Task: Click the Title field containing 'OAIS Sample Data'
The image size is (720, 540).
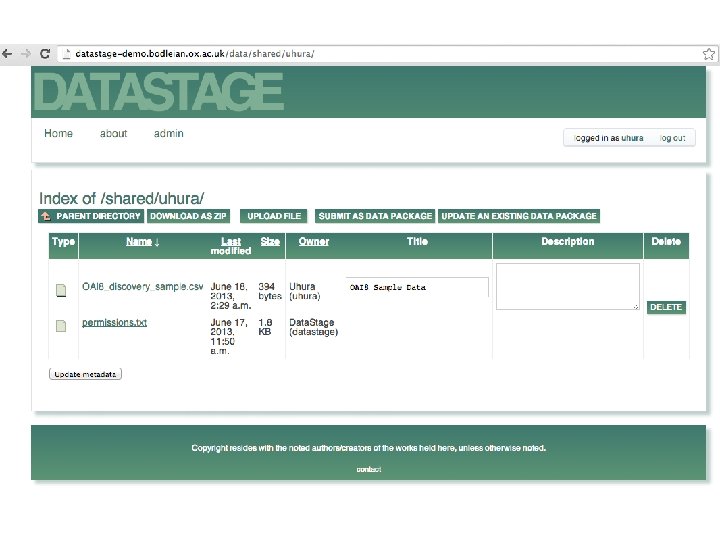Action: [x=417, y=287]
